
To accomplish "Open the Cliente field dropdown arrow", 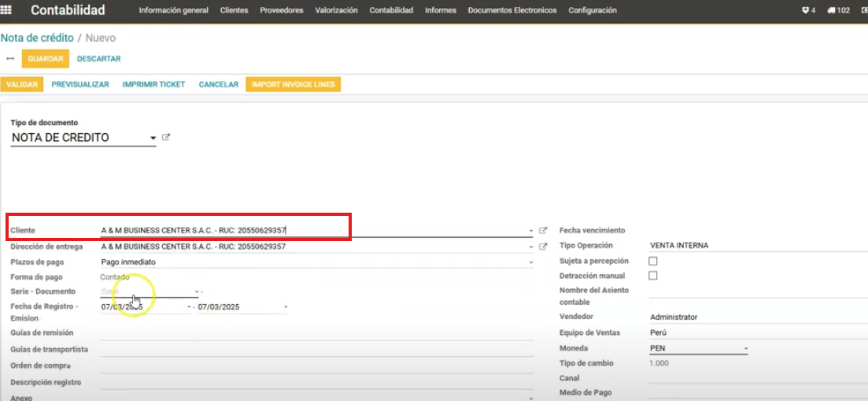I will point(530,232).
